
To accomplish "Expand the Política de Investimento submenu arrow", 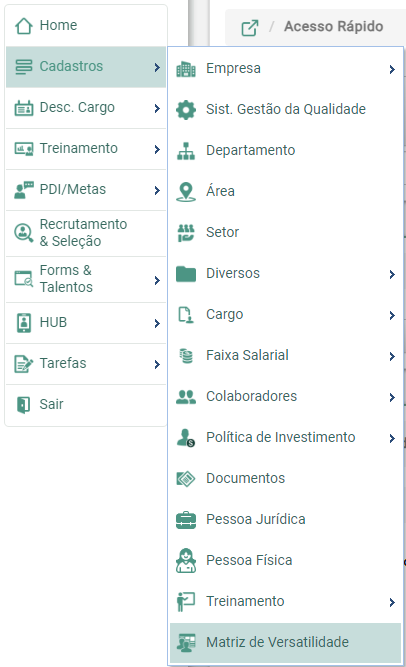I will tap(392, 438).
